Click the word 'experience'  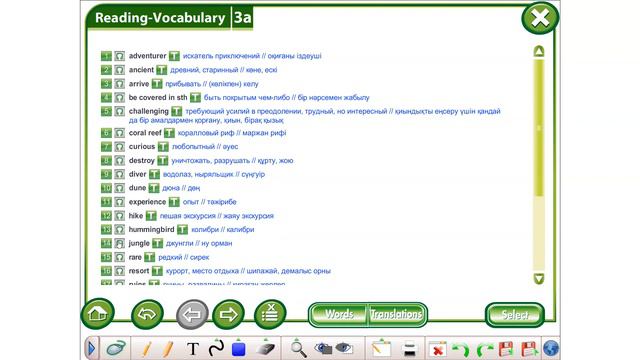(147, 202)
